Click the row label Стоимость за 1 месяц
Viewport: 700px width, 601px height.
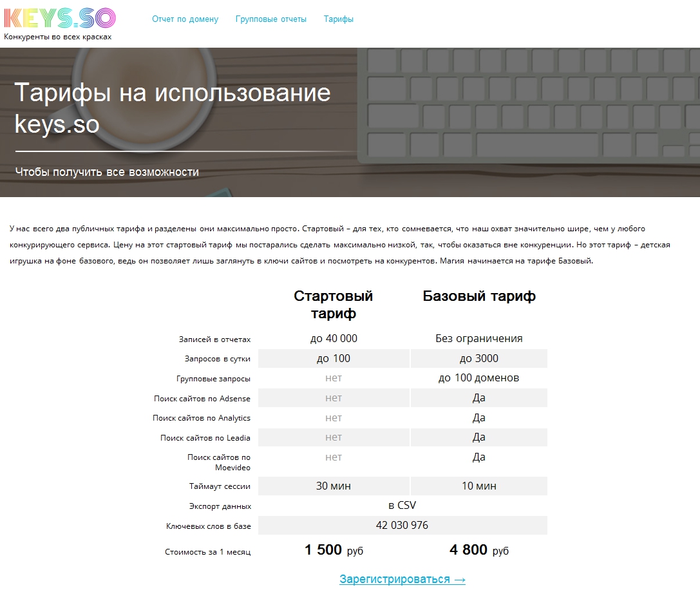[207, 552]
